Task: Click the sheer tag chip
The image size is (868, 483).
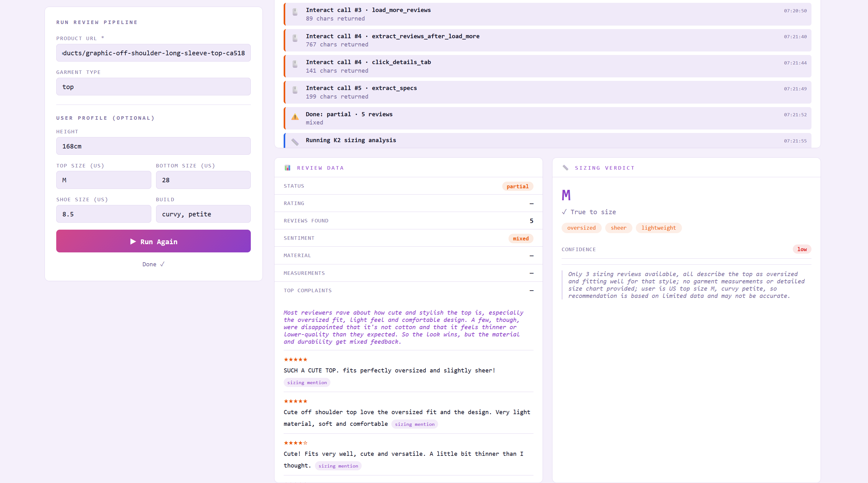Action: 618,228
